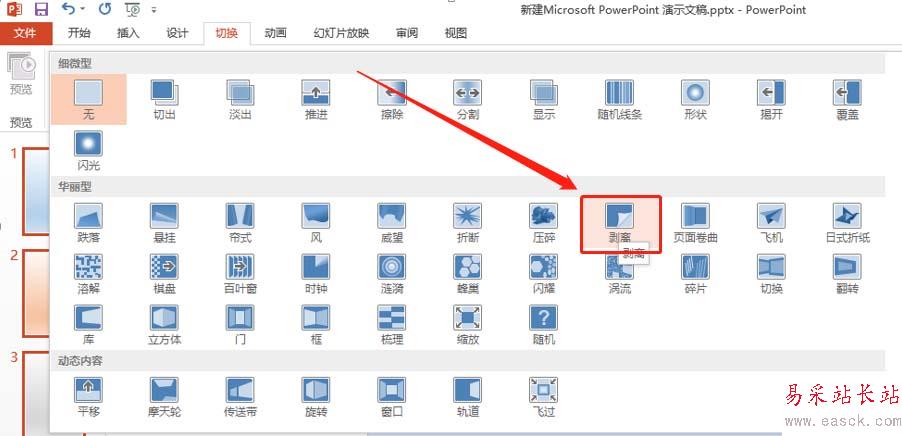Apply the 压碎 crush transition
Image resolution: width=902 pixels, height=436 pixels.
coord(544,222)
